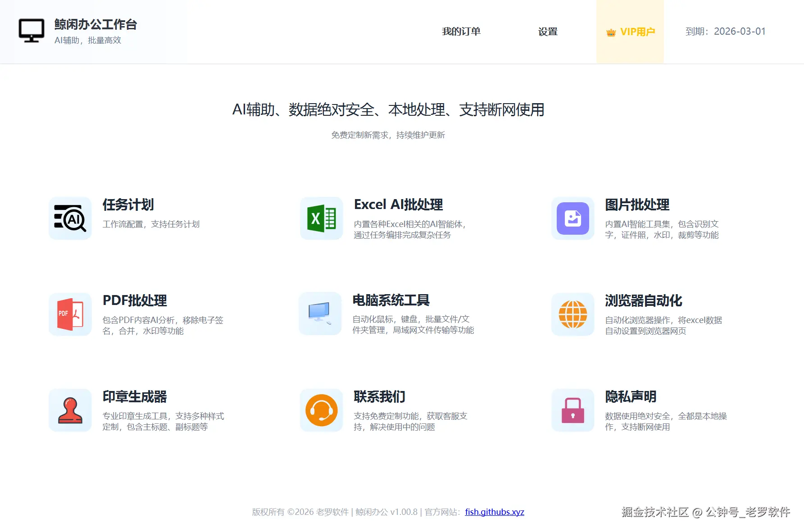This screenshot has height=532, width=804.
Task: Click the AI辅助，批量高效 tagline under logo
Action: coord(88,40)
